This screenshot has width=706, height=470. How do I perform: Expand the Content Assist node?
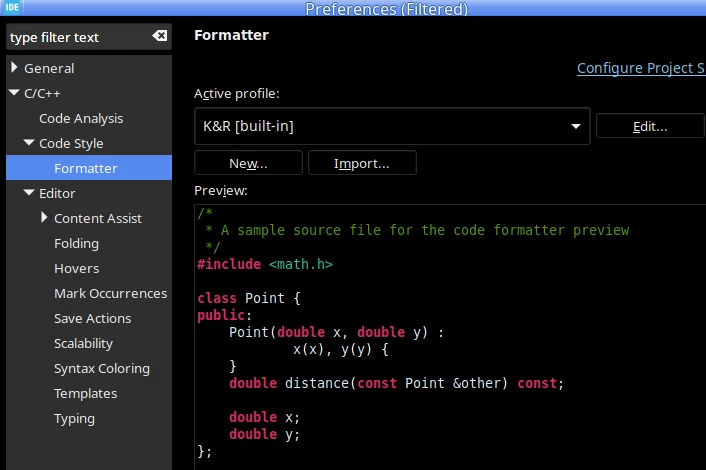point(44,217)
